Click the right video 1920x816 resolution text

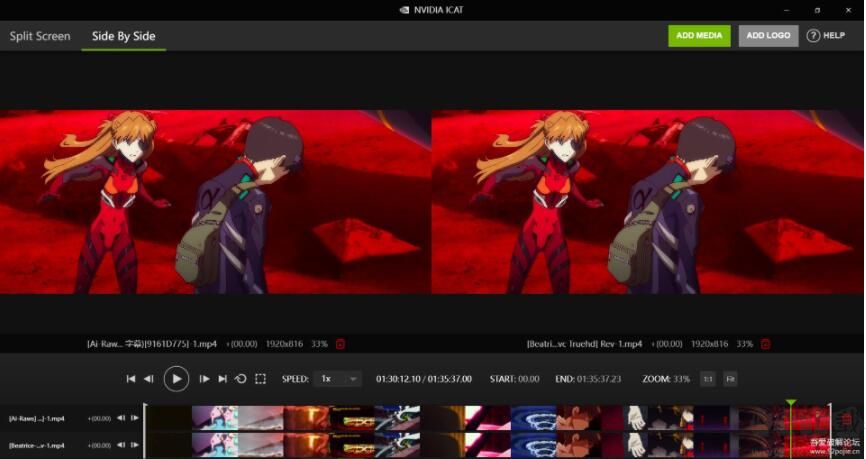click(x=710, y=344)
